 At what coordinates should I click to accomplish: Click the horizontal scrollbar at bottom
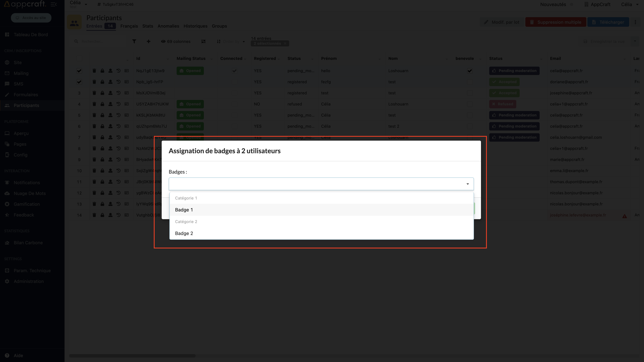click(x=132, y=355)
